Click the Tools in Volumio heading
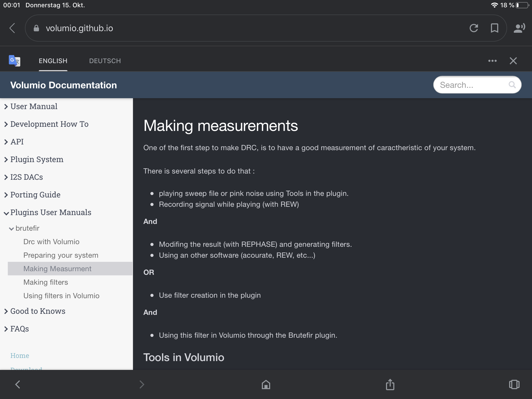 (x=184, y=357)
